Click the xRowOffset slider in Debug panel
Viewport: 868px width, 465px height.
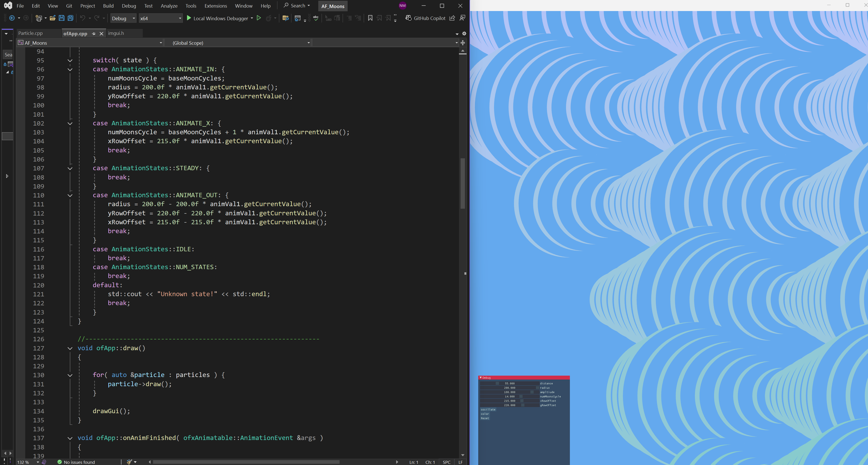[509, 401]
